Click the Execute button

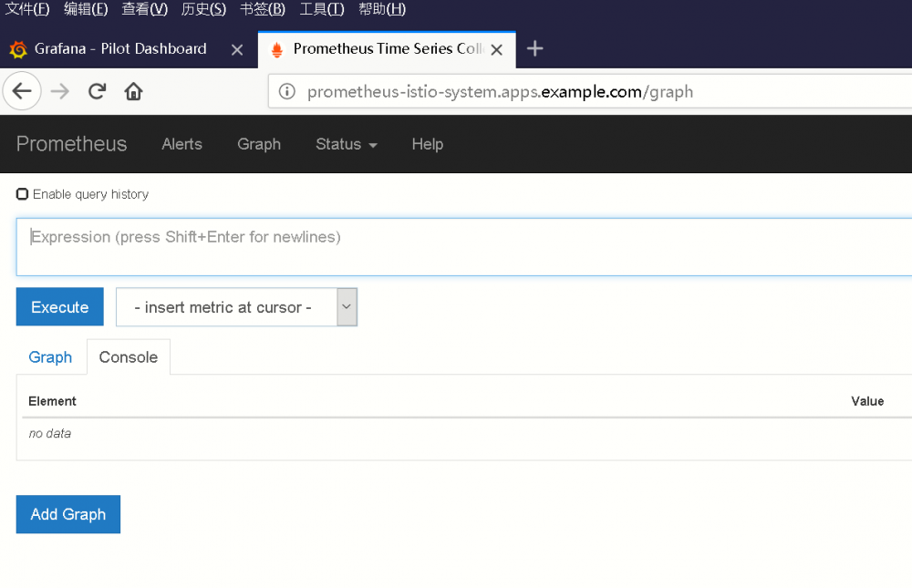pos(59,307)
